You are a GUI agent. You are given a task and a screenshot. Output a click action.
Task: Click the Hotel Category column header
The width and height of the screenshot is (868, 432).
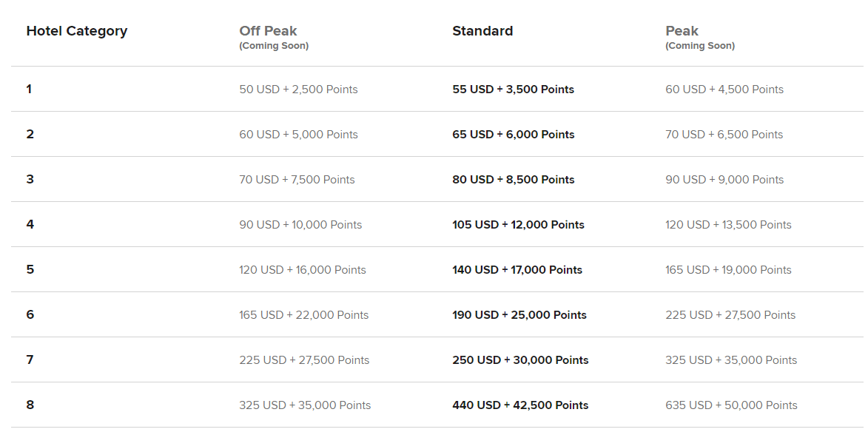[76, 31]
